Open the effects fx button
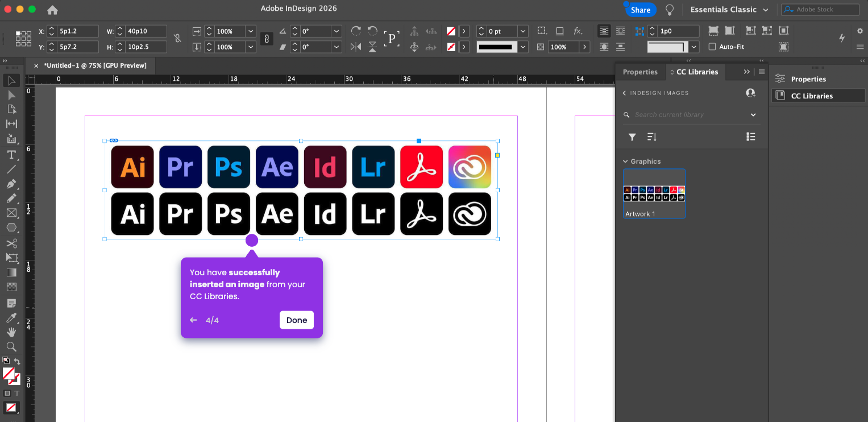The width and height of the screenshot is (868, 422). (578, 31)
